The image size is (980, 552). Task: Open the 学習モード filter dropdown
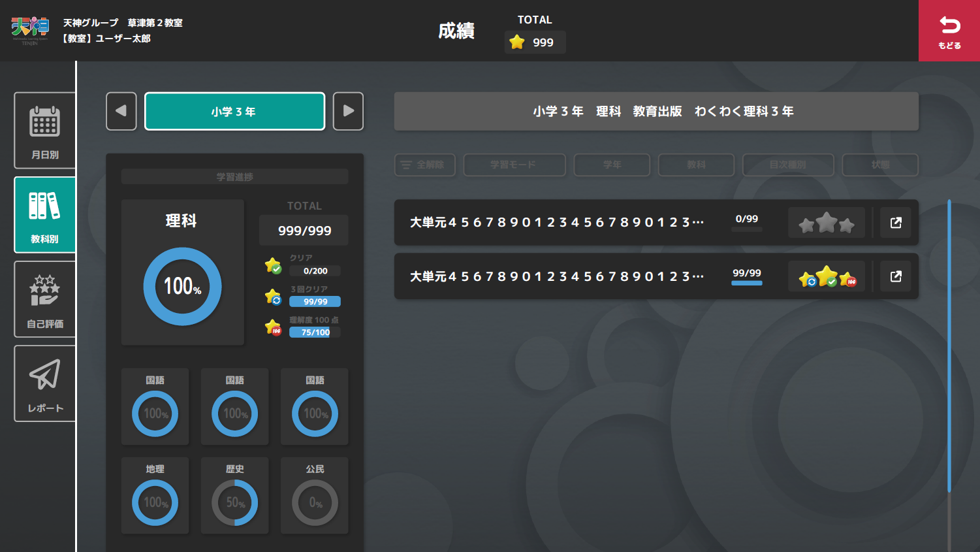tap(514, 165)
